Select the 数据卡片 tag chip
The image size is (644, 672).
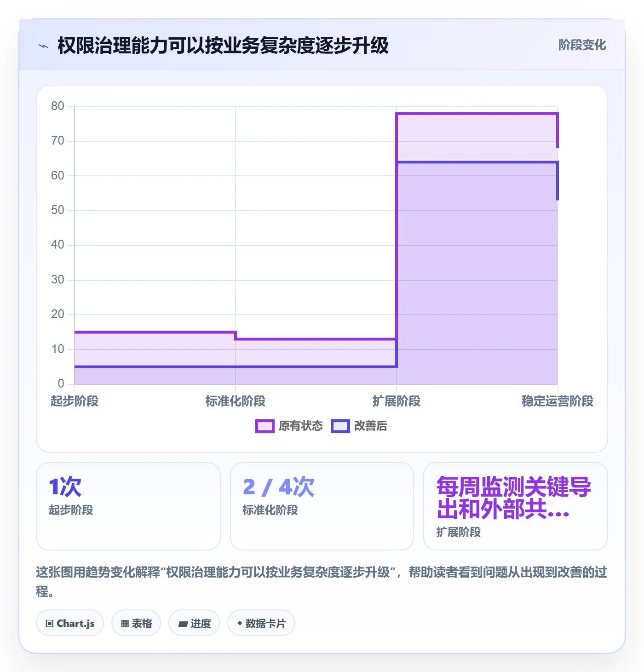click(x=261, y=623)
